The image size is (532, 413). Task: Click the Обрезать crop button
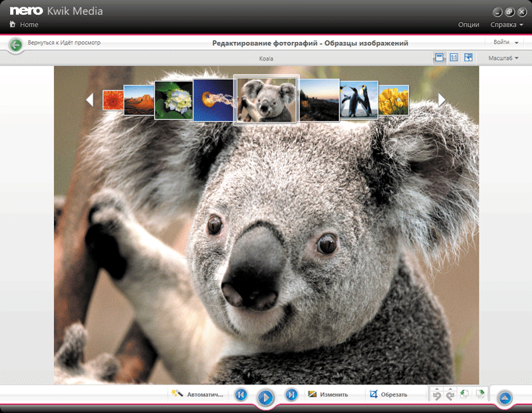tap(388, 394)
